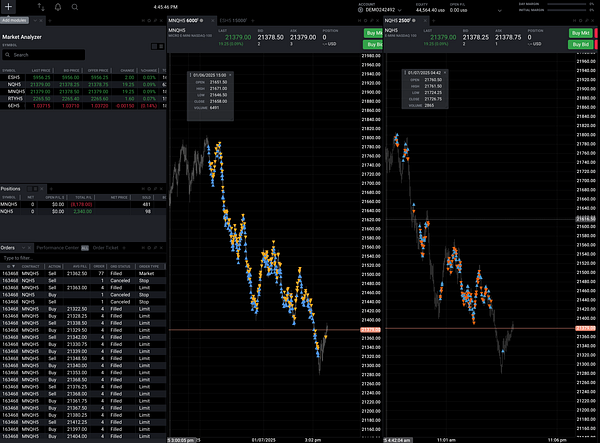Image resolution: width=600 pixels, height=443 pixels.
Task: Select NQH5 row in Positions table
Action: click(x=83, y=211)
